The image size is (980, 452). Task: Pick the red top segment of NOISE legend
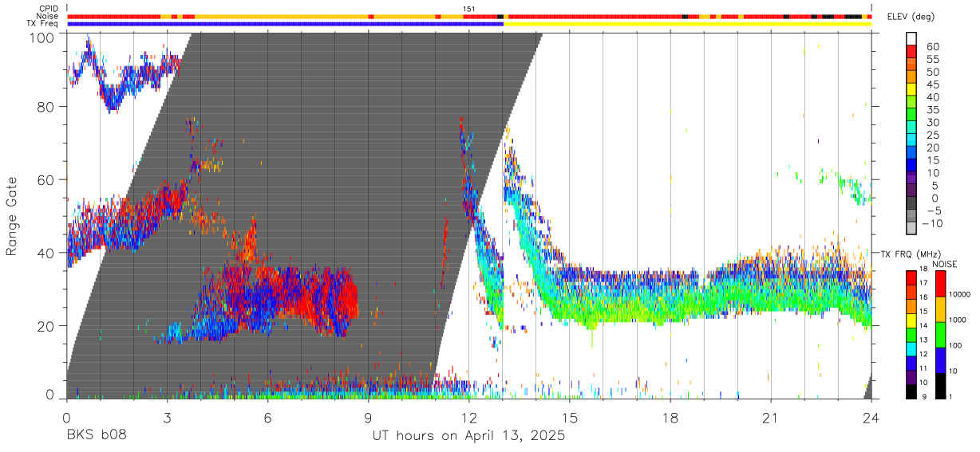pyautogui.click(x=940, y=283)
